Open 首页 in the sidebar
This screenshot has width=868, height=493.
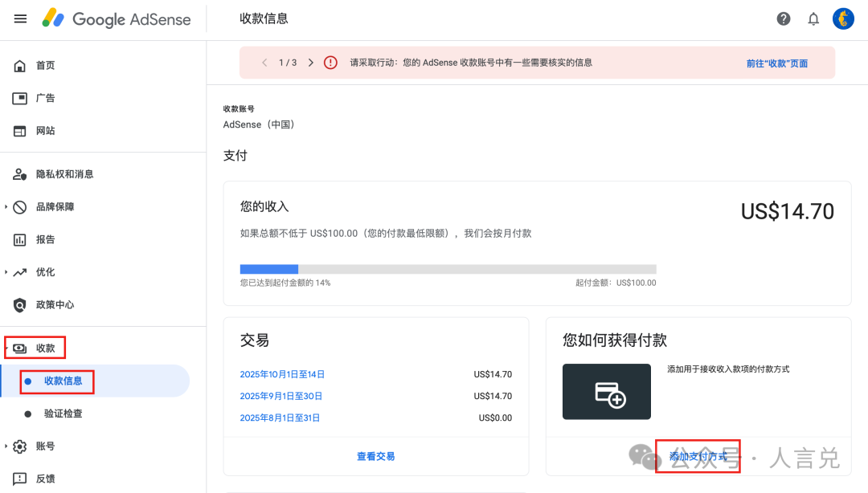pos(45,66)
